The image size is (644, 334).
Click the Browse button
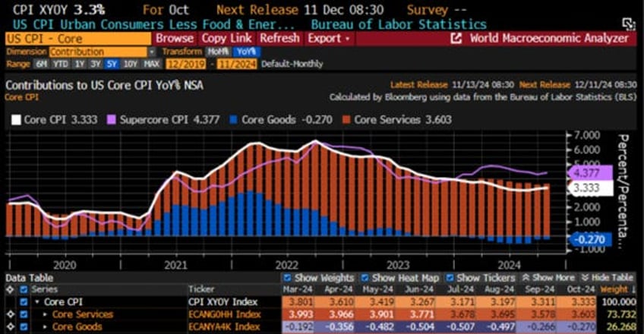pos(175,39)
